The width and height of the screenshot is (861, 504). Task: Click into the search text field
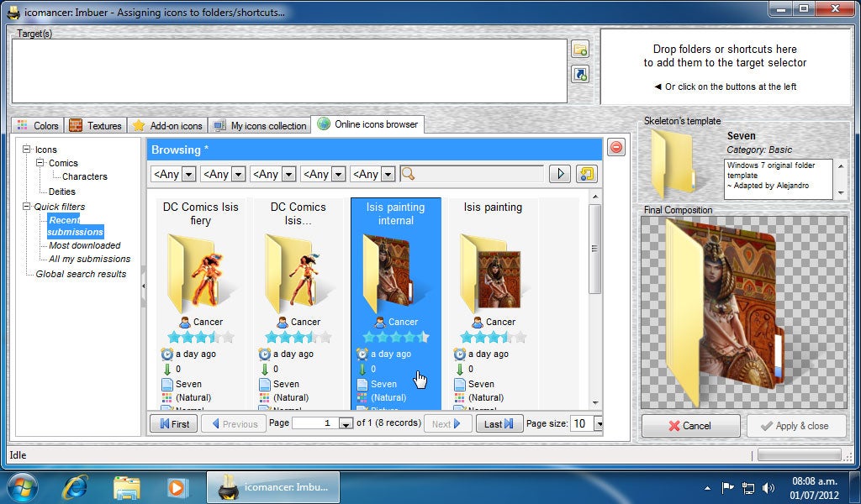(x=478, y=174)
